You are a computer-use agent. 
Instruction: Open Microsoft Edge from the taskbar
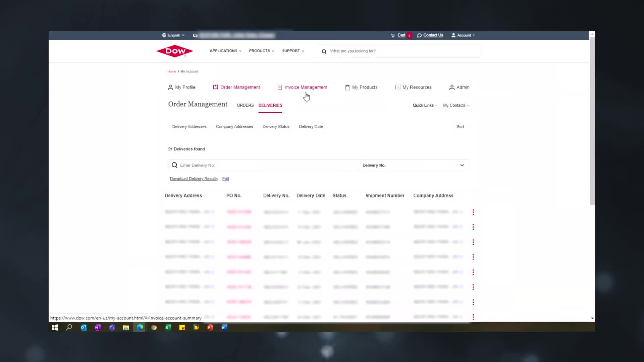click(140, 327)
